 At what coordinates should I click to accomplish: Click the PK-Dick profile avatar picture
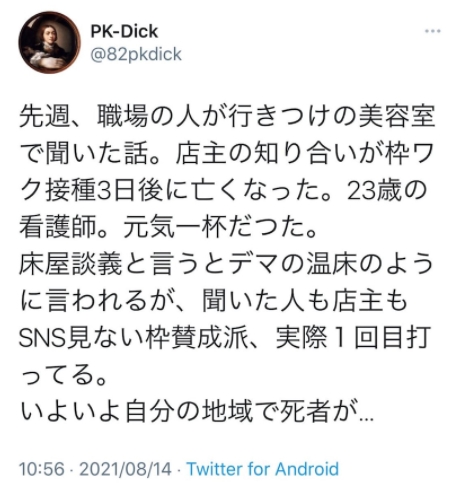click(49, 42)
